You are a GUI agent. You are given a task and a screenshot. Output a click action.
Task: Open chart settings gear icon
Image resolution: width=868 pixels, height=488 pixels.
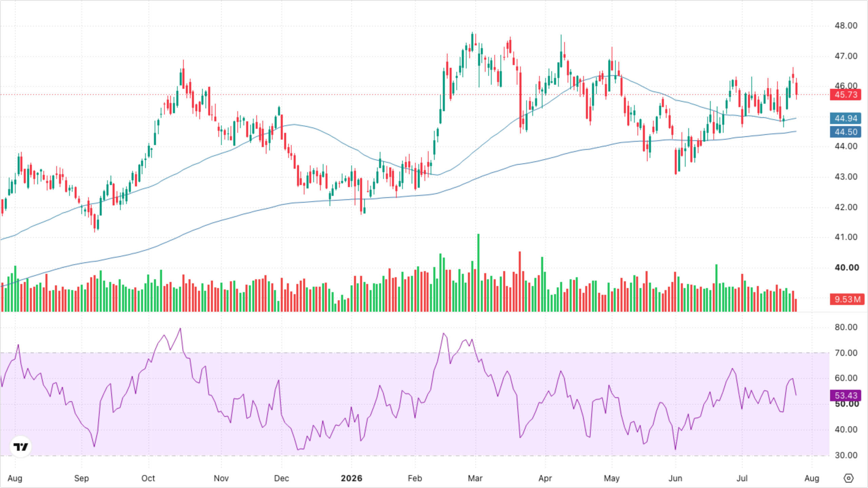[x=848, y=478]
